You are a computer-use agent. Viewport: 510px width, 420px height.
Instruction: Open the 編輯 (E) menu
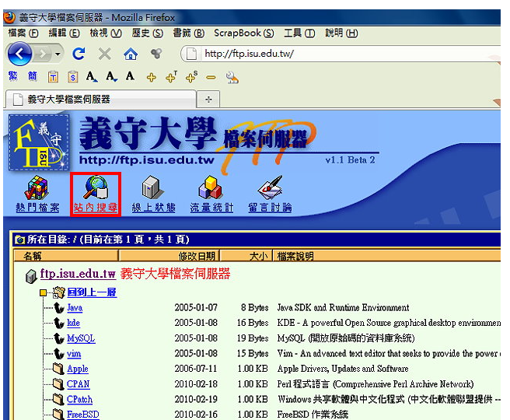tap(64, 33)
